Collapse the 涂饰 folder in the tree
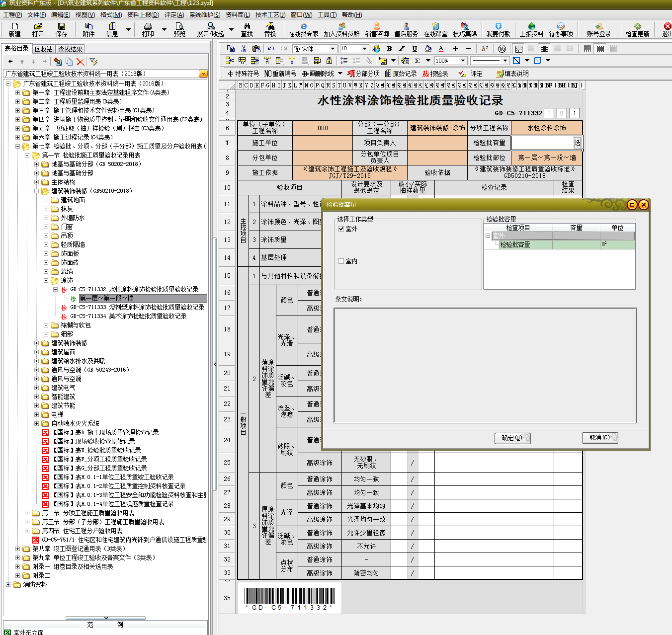Screen dimensions: 672x635 (46, 281)
